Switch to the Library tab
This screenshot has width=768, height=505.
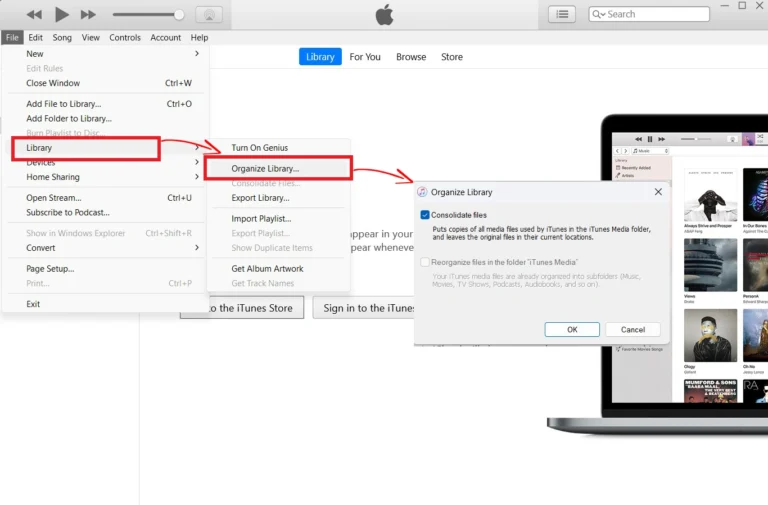(x=320, y=57)
